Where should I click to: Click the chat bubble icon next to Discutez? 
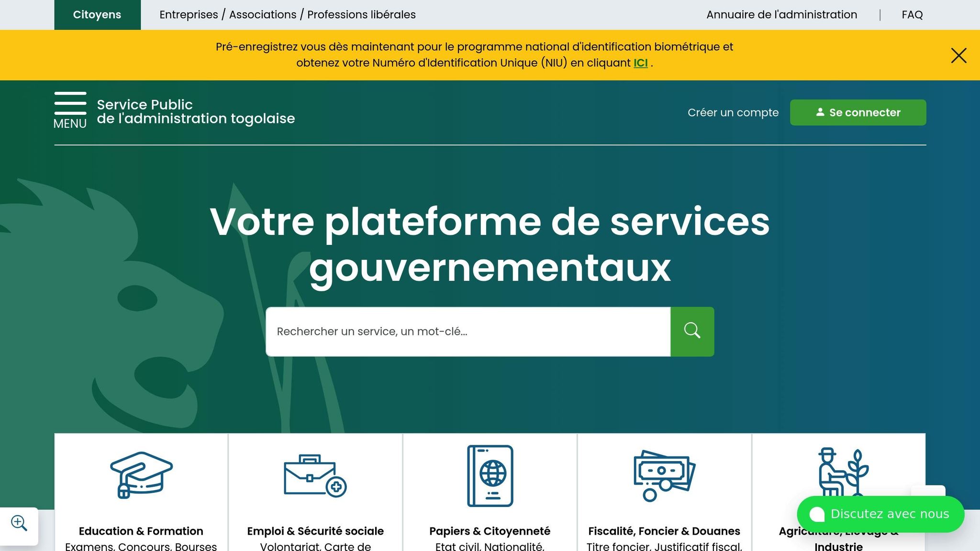816,514
